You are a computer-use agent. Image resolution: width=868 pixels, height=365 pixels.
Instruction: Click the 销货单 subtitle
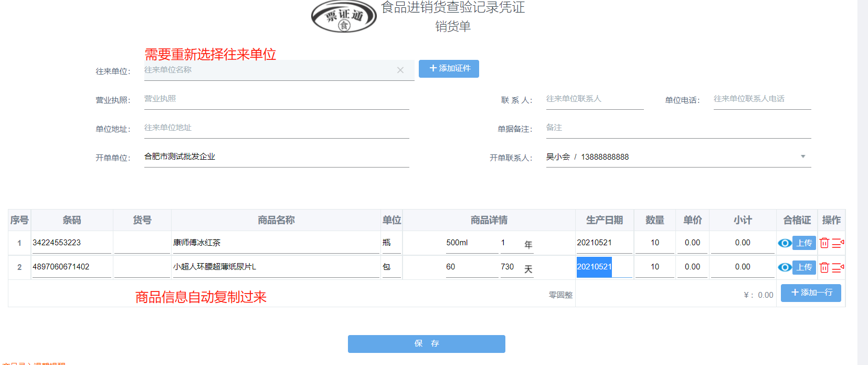(x=453, y=26)
